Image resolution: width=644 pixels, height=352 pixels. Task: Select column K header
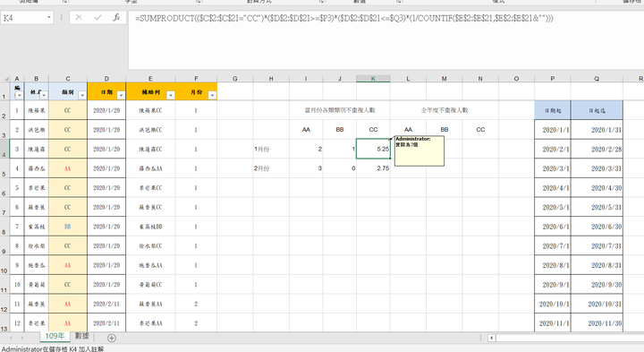(373, 79)
